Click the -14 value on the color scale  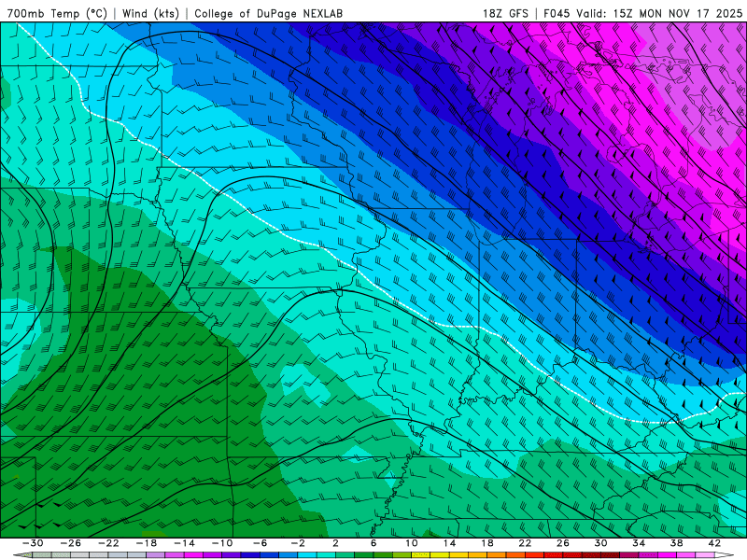pyautogui.click(x=184, y=543)
